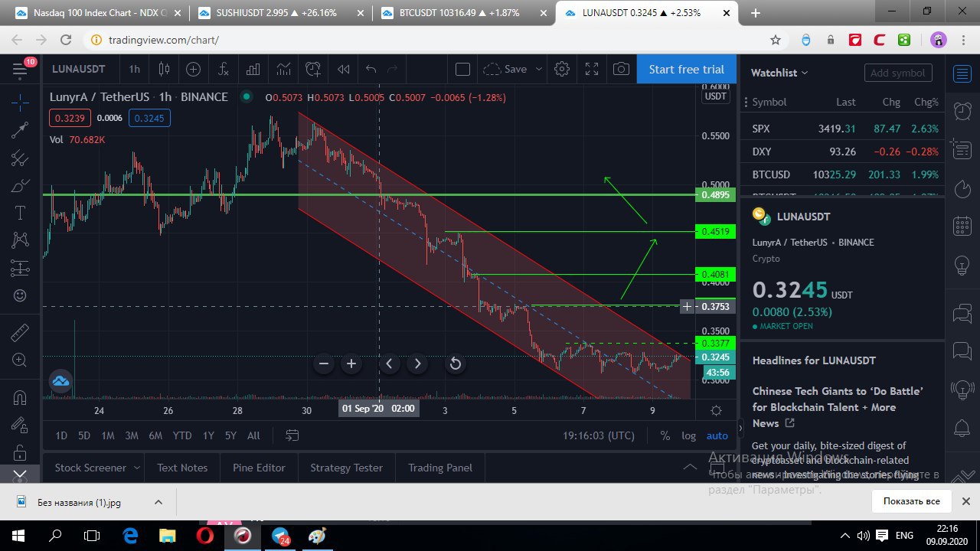Open the watchlist panel icon on right sidebar
The width and height of the screenshot is (980, 551).
click(x=962, y=73)
